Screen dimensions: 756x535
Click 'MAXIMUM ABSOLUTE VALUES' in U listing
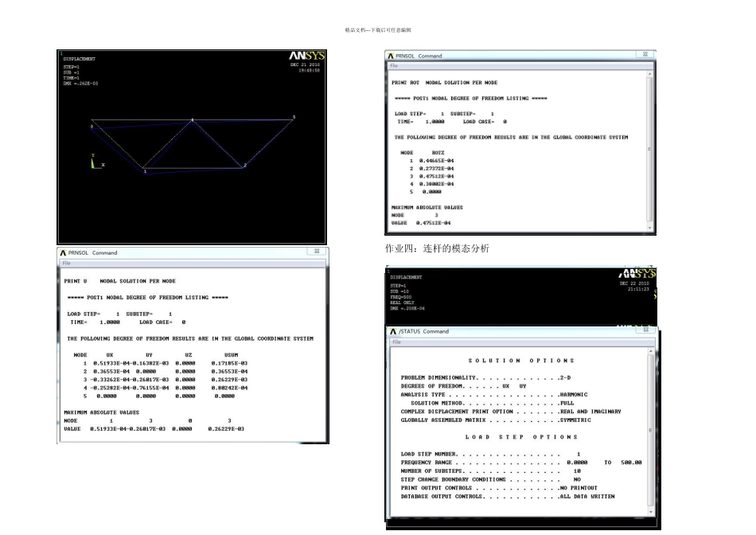point(101,412)
